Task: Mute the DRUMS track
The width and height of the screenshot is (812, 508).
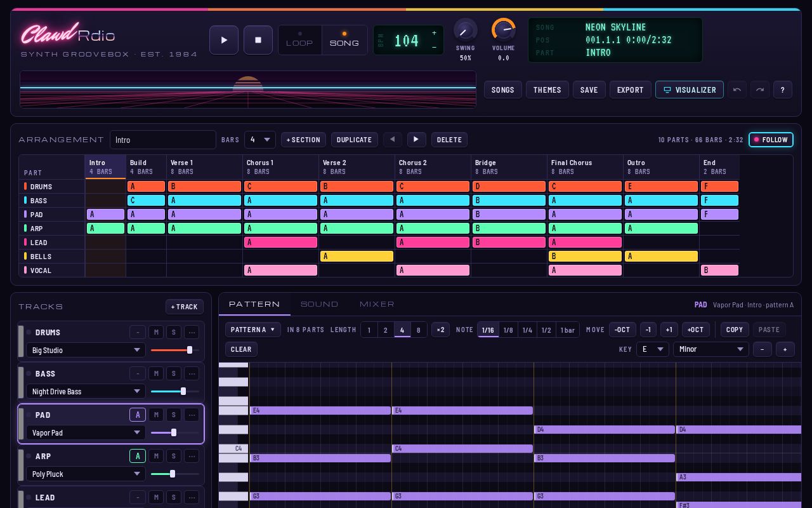Action: coord(156,332)
